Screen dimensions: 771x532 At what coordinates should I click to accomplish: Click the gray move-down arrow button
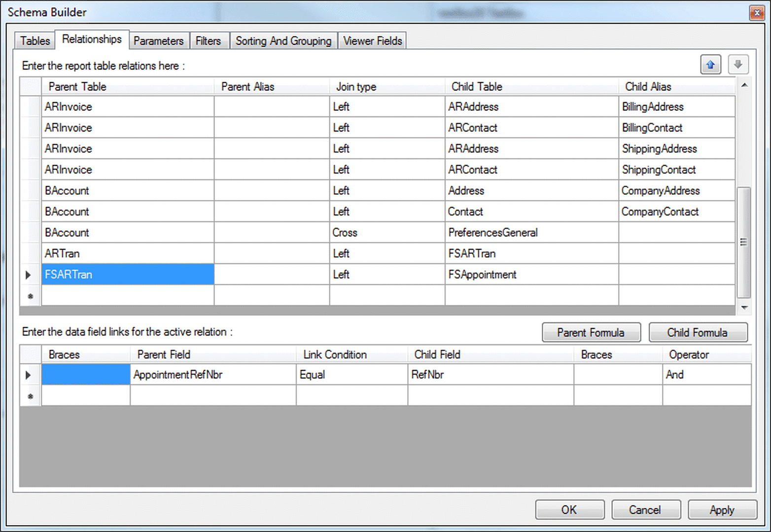pyautogui.click(x=737, y=65)
